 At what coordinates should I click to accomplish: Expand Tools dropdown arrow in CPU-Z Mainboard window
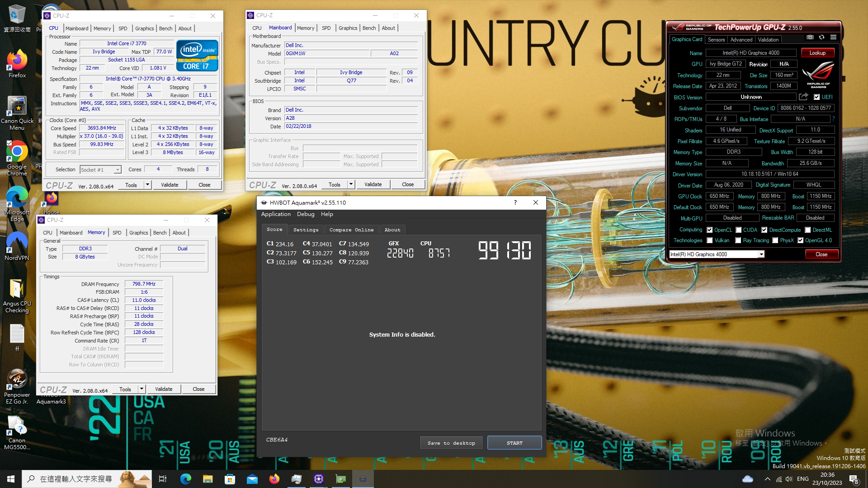click(x=351, y=184)
